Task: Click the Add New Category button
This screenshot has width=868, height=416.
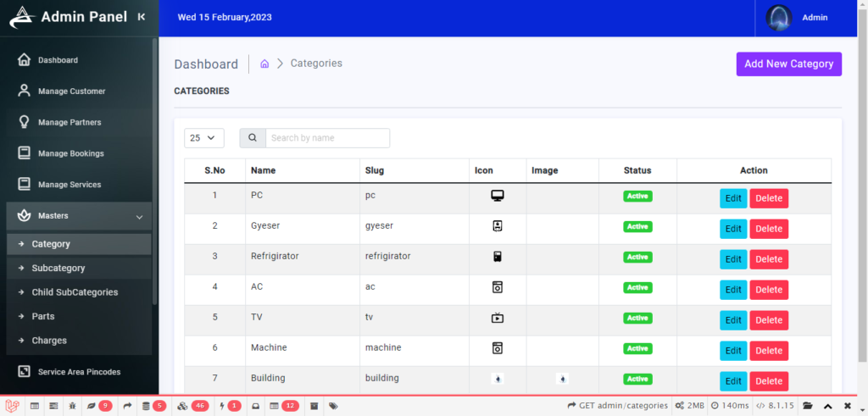Action: click(789, 64)
